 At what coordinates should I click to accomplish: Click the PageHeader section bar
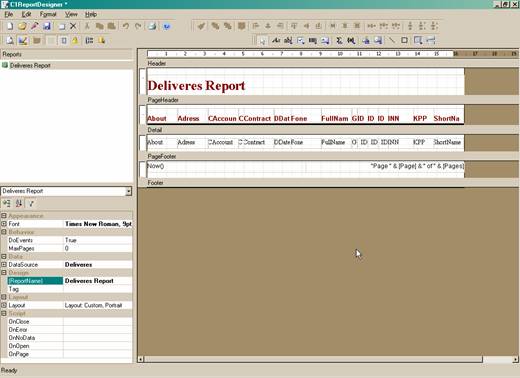(328, 100)
